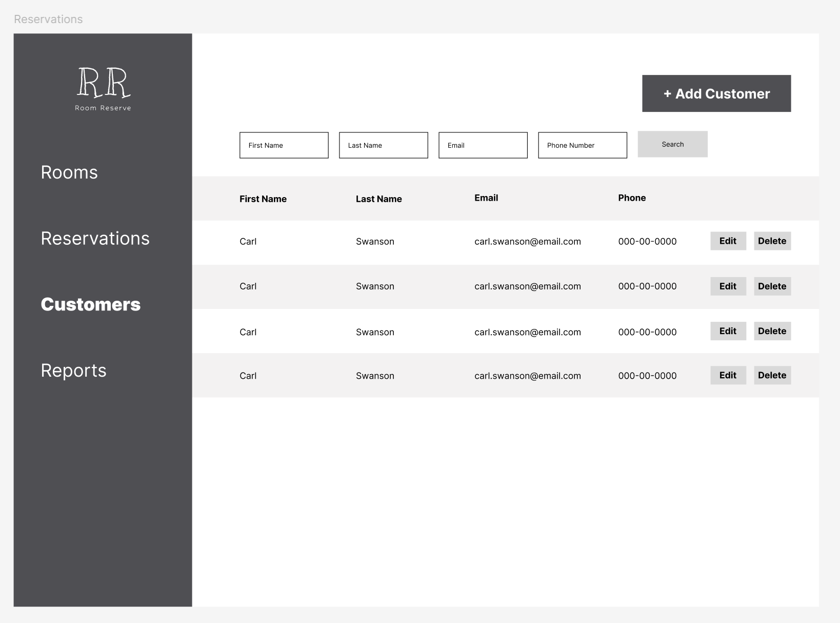Click the Phone Number search field
Screen dimensions: 840x623
[x=582, y=145]
